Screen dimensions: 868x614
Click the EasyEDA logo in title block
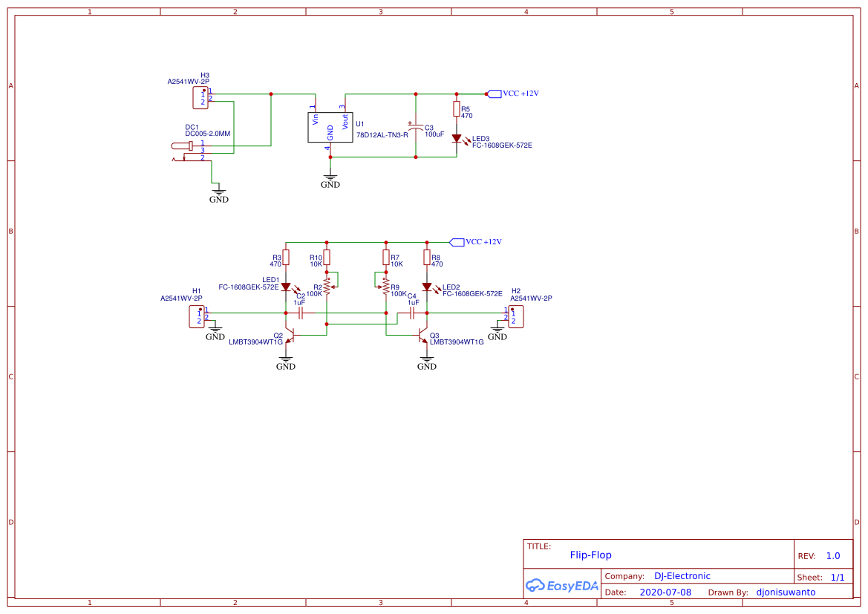click(563, 586)
